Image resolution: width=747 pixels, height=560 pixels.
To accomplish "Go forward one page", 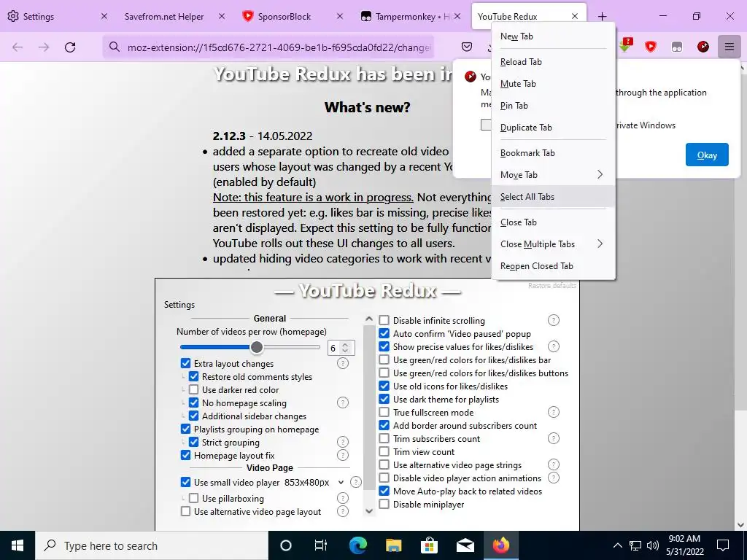I will pos(44,47).
